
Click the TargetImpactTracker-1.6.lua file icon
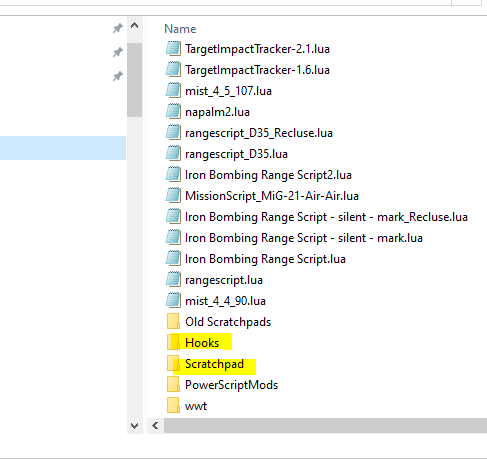173,70
